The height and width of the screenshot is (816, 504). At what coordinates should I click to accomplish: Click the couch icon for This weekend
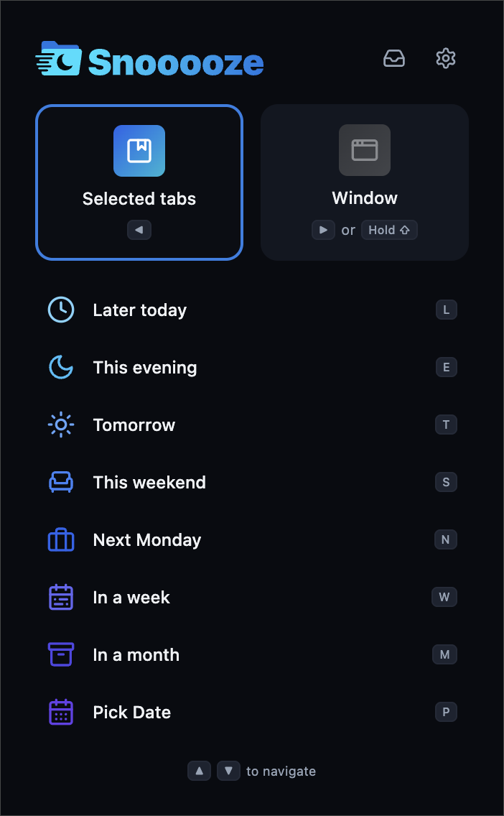61,482
